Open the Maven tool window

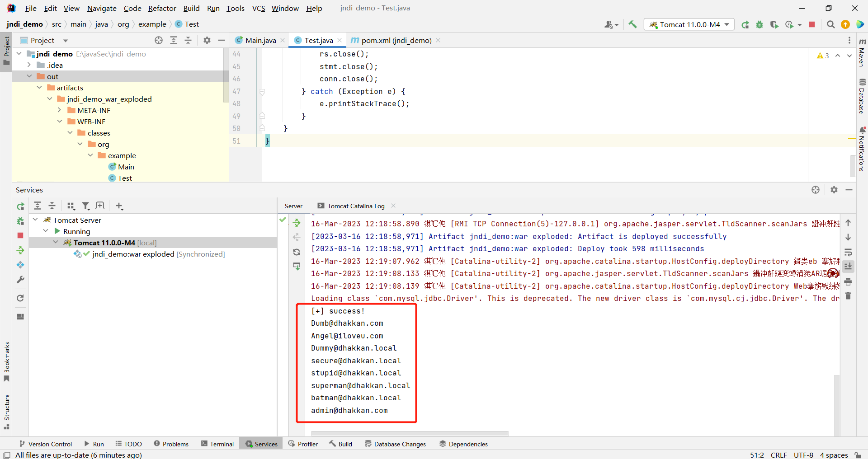(862, 52)
